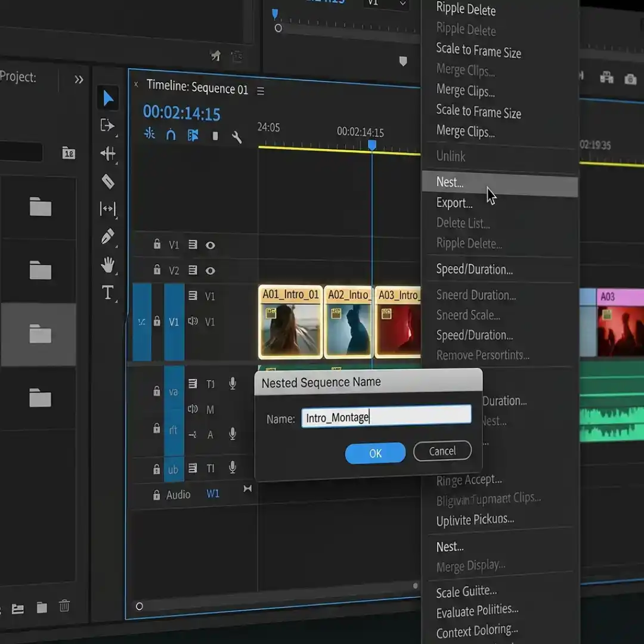Select the Ripple Edit tool
This screenshot has height=644, width=644.
108,154
